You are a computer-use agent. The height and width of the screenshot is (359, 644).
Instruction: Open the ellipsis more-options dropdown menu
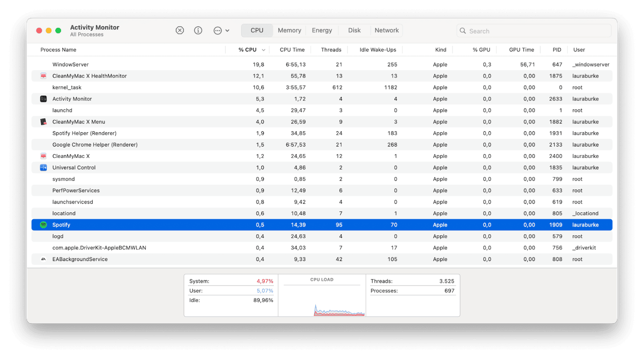(221, 30)
